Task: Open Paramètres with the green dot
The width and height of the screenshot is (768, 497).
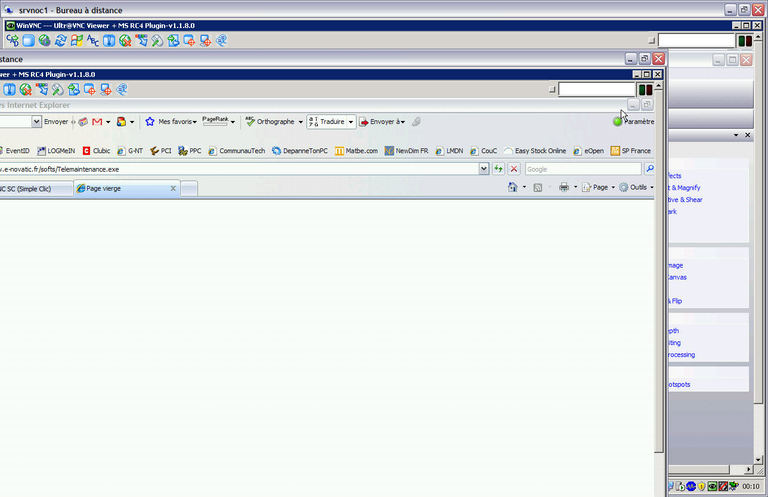Action: (633, 121)
